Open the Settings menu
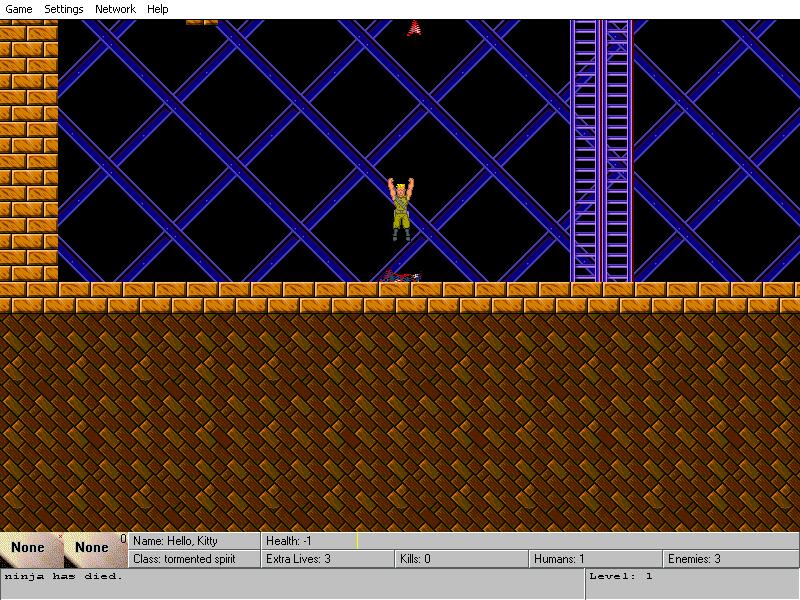The image size is (800, 600). click(x=64, y=9)
